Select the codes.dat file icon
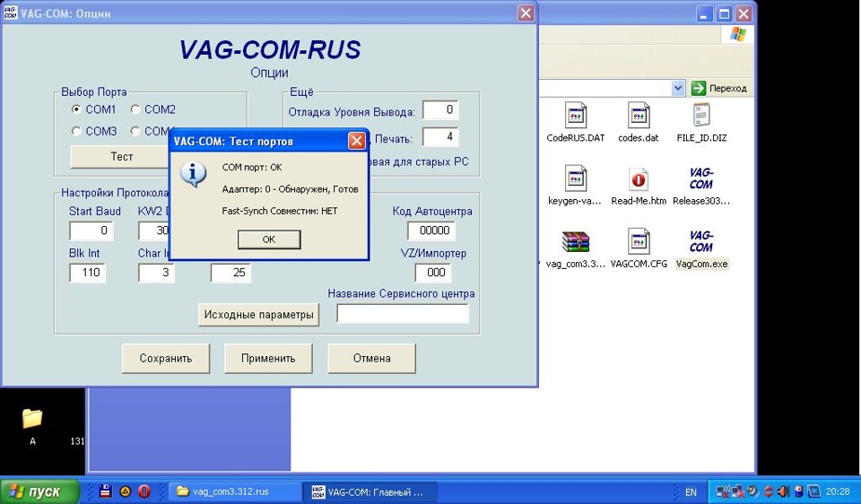Screen dimensions: 861x504 (639, 116)
